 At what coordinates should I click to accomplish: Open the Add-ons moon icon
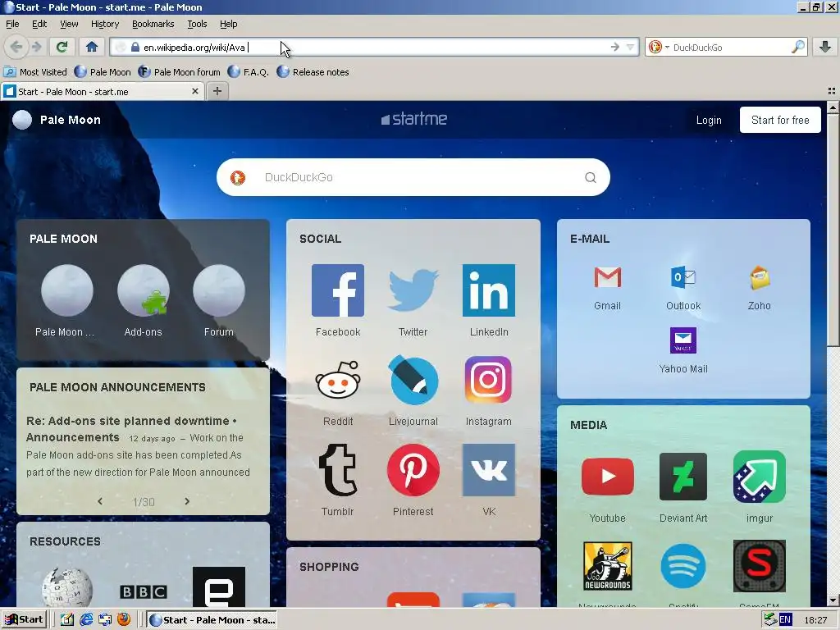click(x=143, y=290)
